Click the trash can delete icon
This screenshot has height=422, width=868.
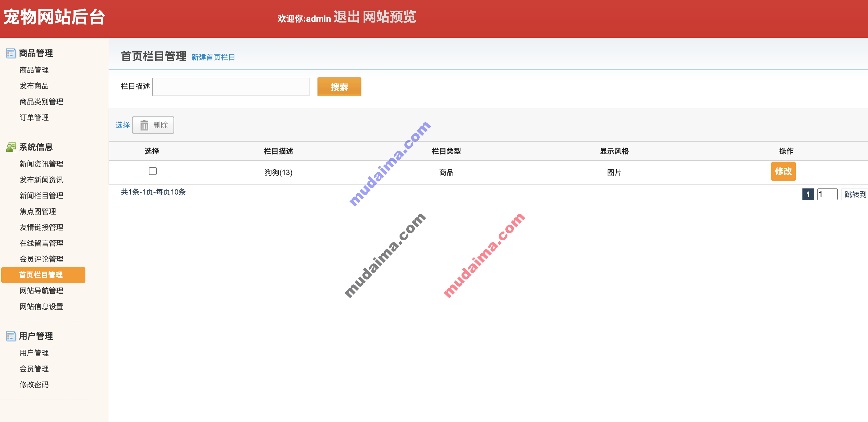(x=144, y=125)
